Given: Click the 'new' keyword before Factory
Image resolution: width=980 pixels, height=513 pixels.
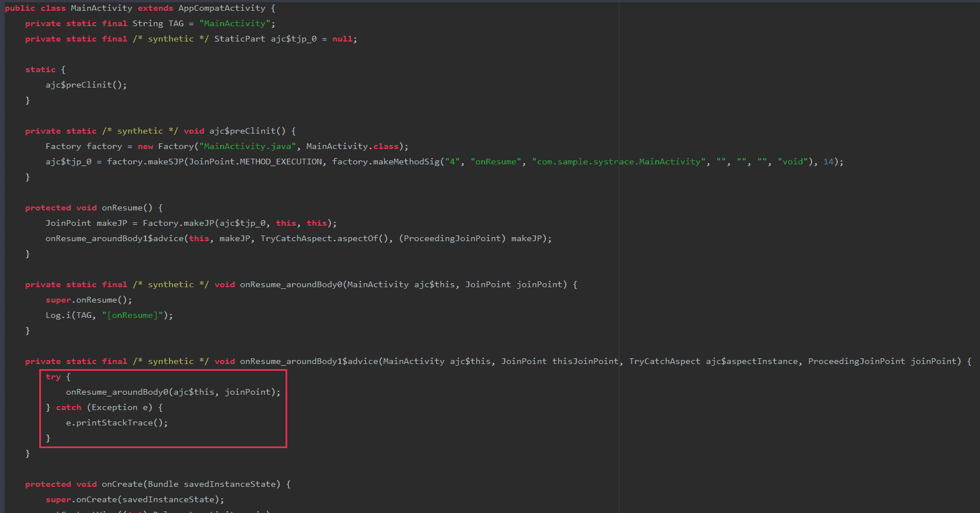Looking at the screenshot, I should point(145,146).
